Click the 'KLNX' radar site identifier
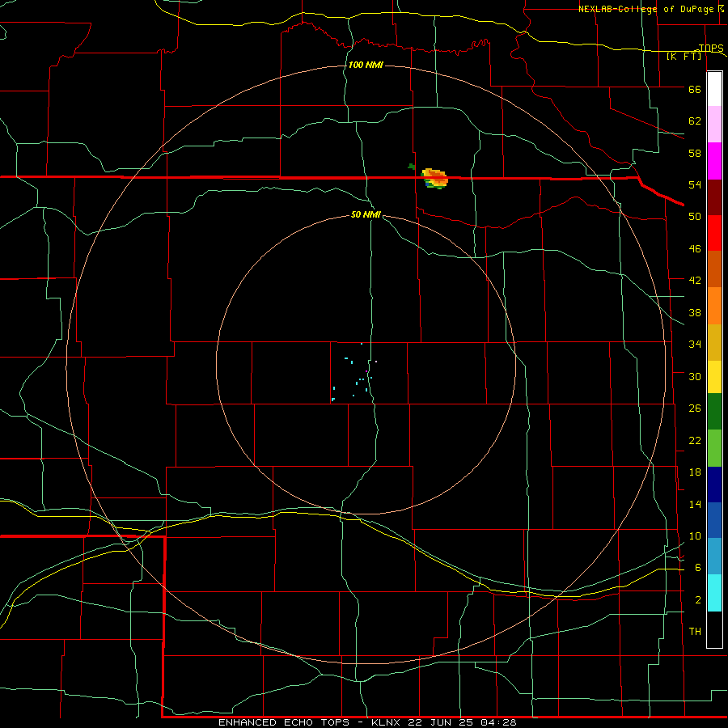The image size is (728, 728). click(x=387, y=722)
